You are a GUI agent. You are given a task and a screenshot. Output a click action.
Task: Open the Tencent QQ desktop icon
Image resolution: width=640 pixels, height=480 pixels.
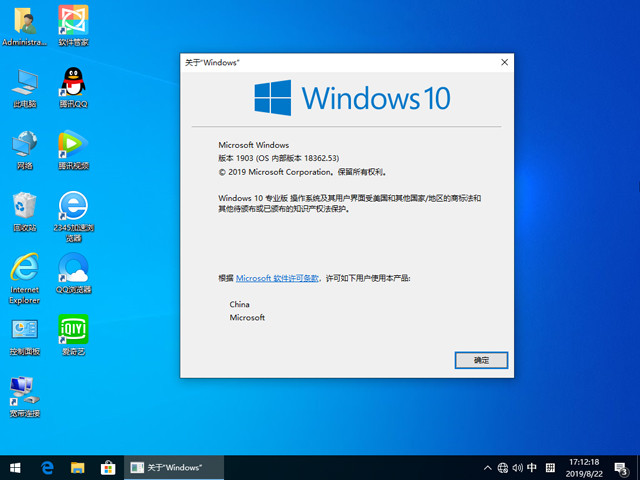point(73,82)
